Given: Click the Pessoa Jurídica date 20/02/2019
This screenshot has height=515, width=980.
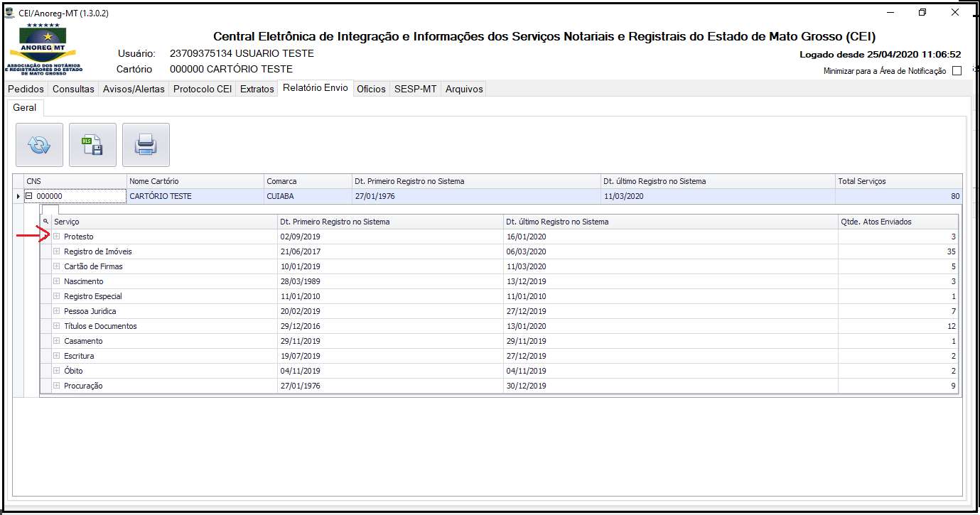Looking at the screenshot, I should (x=300, y=311).
